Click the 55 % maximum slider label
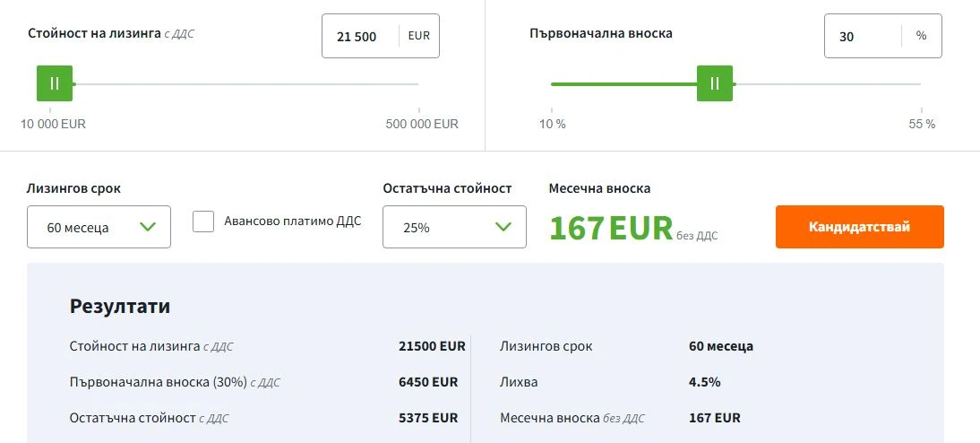 [x=922, y=124]
